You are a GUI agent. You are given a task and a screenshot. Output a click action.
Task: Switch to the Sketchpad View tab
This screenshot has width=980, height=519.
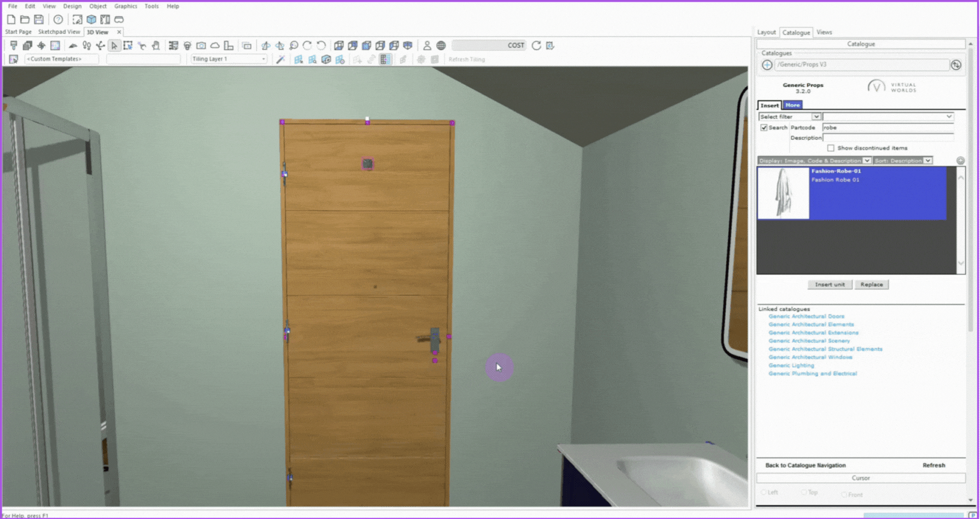click(58, 32)
